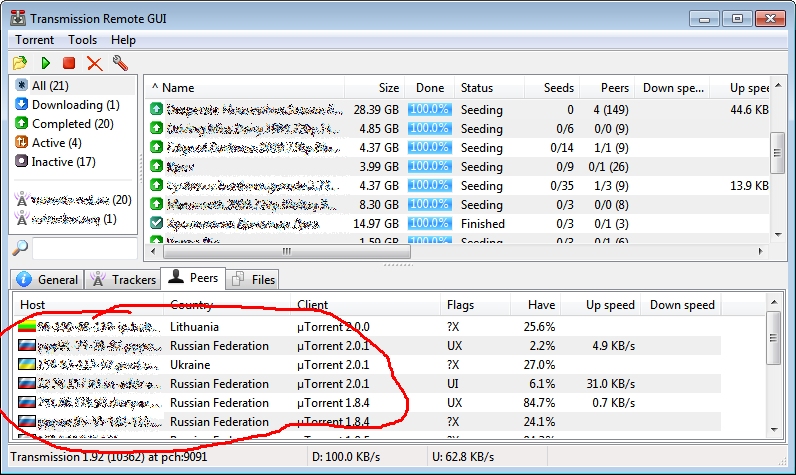Viewport: 796px width, 475px height.
Task: Click the µTorrent 2.0.0 client cell
Action: [x=333, y=326]
